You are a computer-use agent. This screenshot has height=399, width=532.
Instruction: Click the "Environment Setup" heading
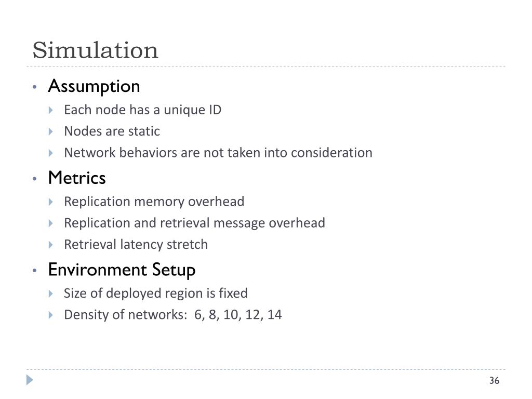(x=122, y=270)
